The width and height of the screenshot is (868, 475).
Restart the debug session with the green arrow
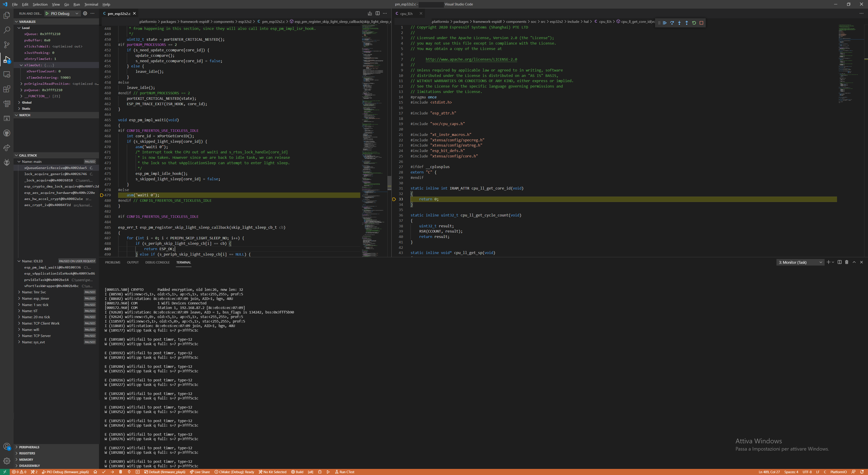click(x=694, y=23)
